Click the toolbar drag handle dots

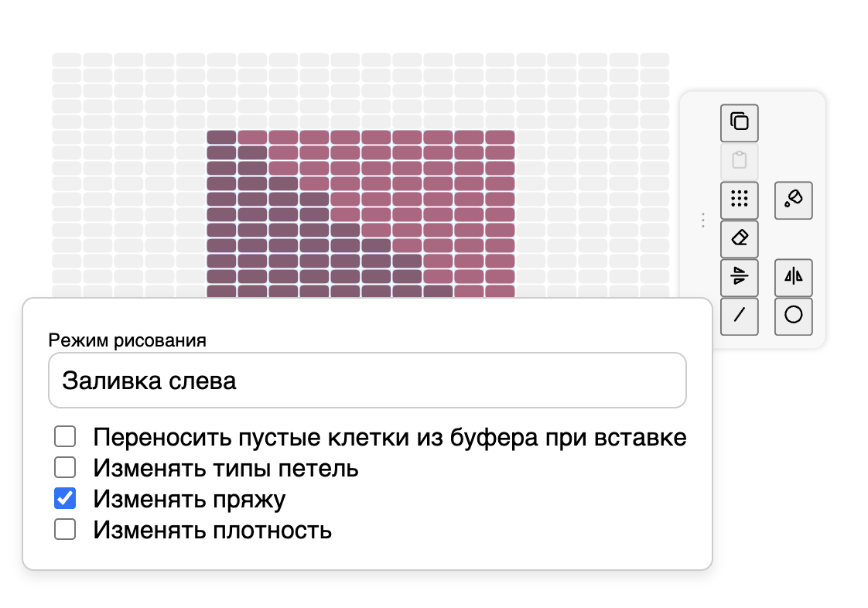coord(702,220)
